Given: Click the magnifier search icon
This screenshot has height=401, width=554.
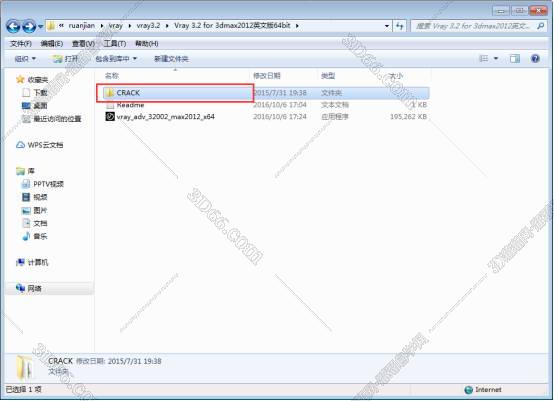Looking at the screenshot, I should [x=541, y=26].
